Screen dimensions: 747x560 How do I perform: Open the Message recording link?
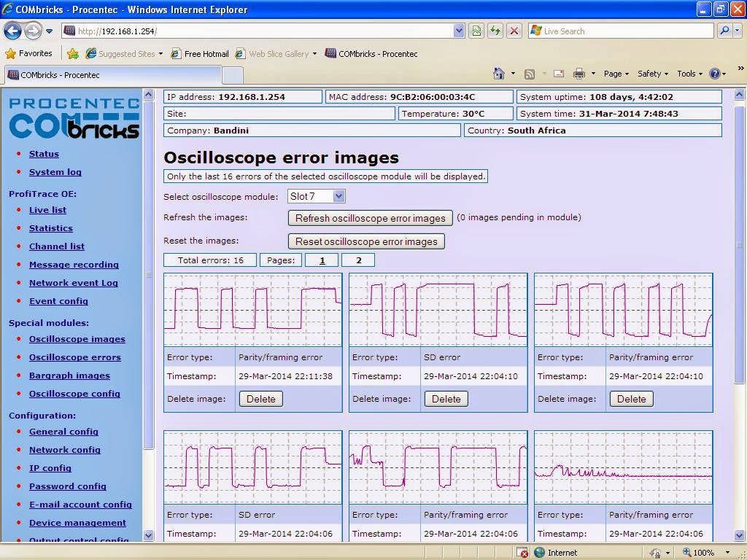(x=74, y=265)
